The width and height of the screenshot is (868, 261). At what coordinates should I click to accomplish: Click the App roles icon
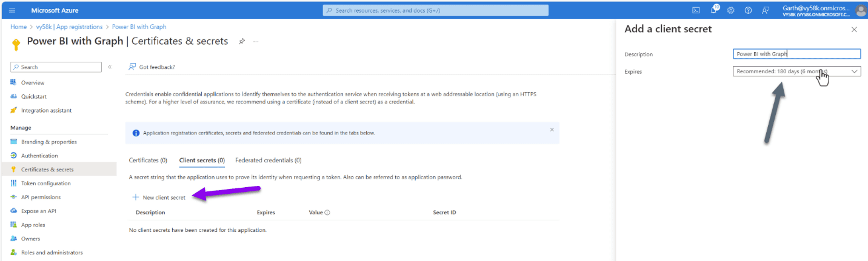pos(13,225)
